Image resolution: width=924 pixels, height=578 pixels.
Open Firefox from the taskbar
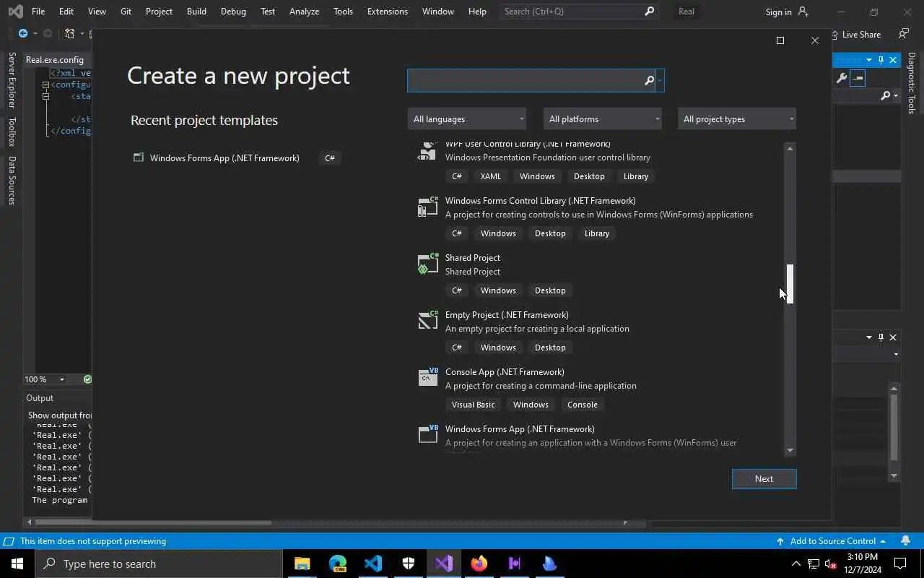click(x=479, y=564)
